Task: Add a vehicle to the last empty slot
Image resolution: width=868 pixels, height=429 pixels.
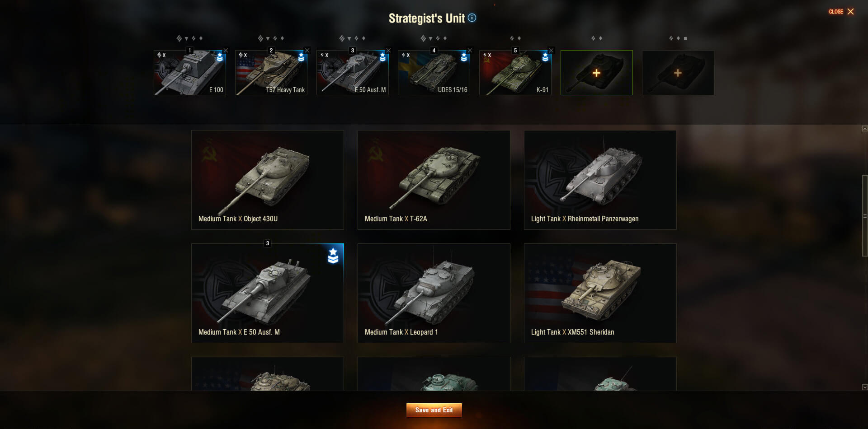Action: point(678,73)
